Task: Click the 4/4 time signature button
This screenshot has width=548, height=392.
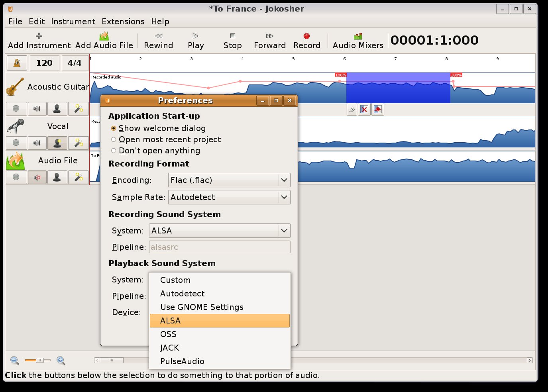Action: (75, 63)
